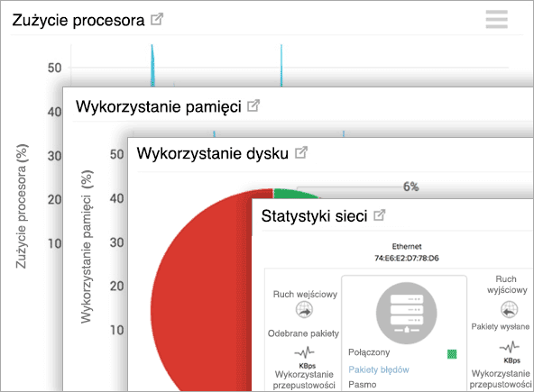Screen dimensions: 534x392
Task: Open the hamburger menu in Zużycie procesora panel
Action: tap(496, 19)
